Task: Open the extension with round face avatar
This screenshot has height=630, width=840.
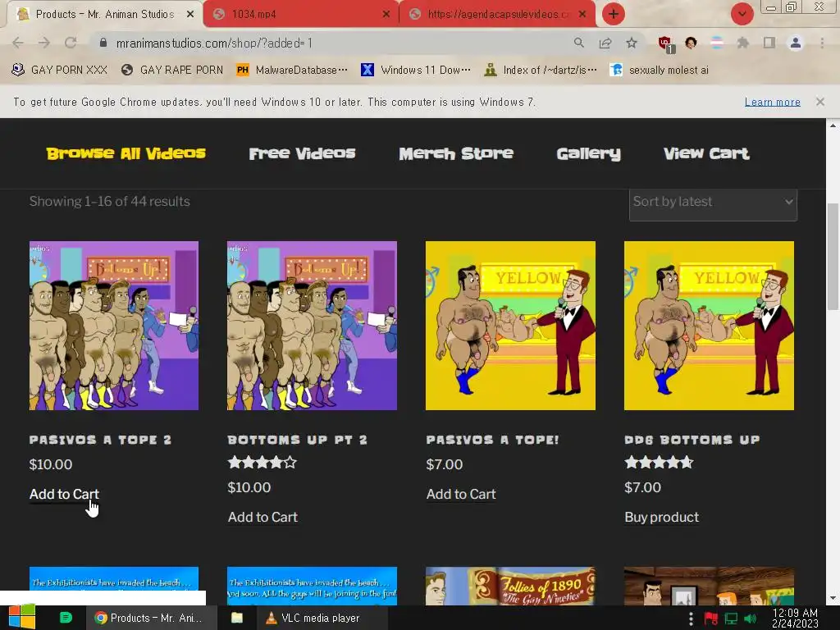Action: pos(691,43)
